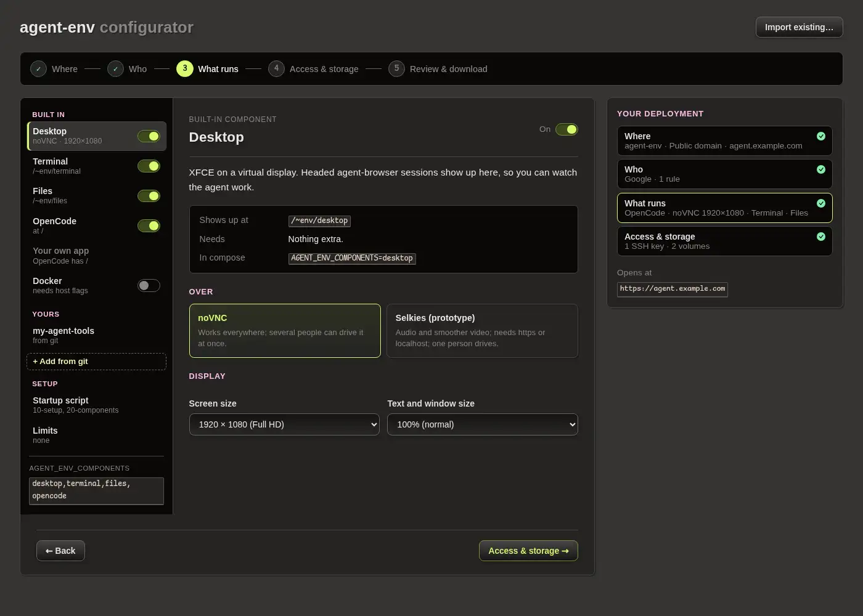This screenshot has width=863, height=616.
Task: Click green check on Who deployment card
Action: pos(821,169)
